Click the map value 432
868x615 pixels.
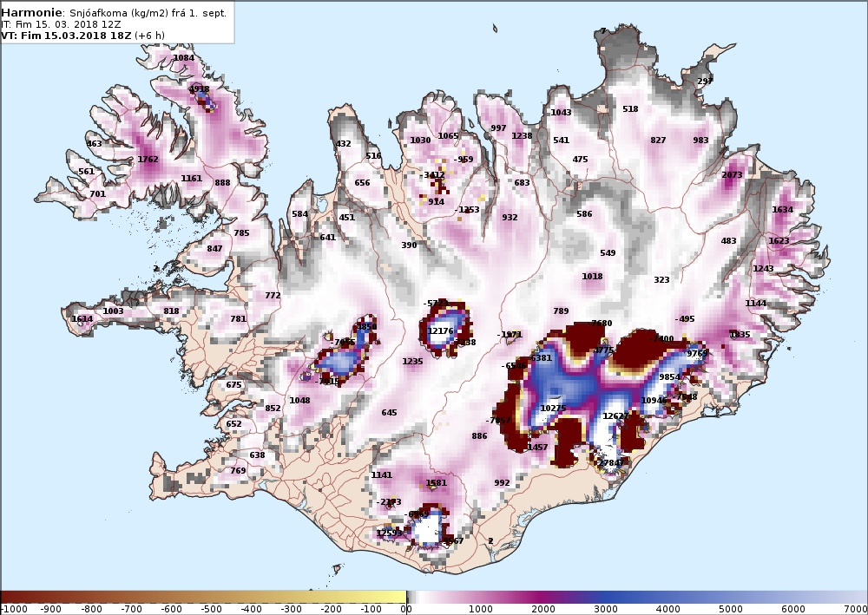pos(343,143)
